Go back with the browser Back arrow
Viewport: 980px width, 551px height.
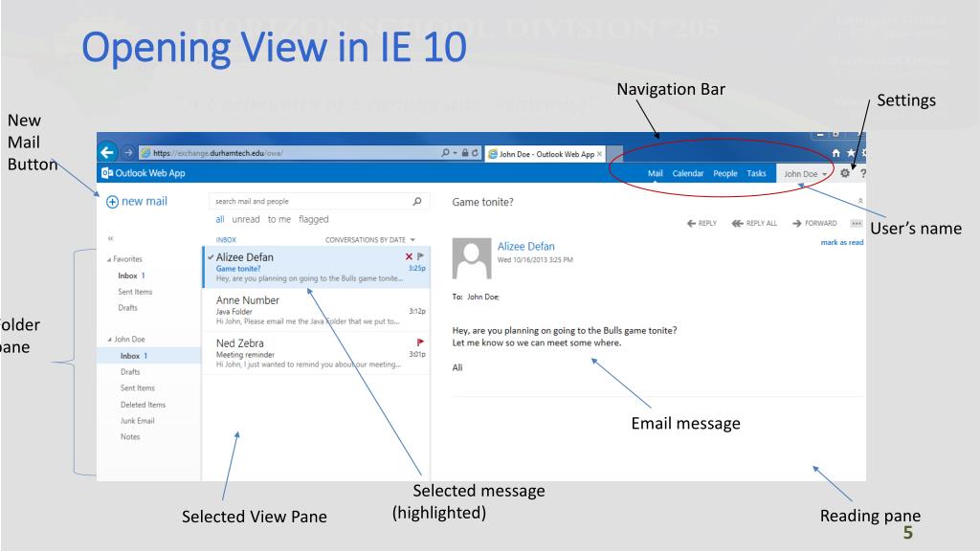[x=107, y=152]
